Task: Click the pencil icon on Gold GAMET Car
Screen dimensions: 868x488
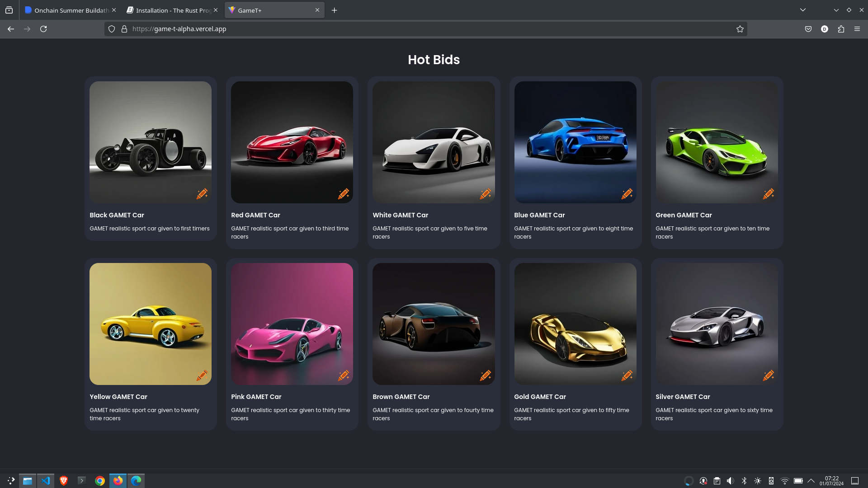Action: (627, 375)
